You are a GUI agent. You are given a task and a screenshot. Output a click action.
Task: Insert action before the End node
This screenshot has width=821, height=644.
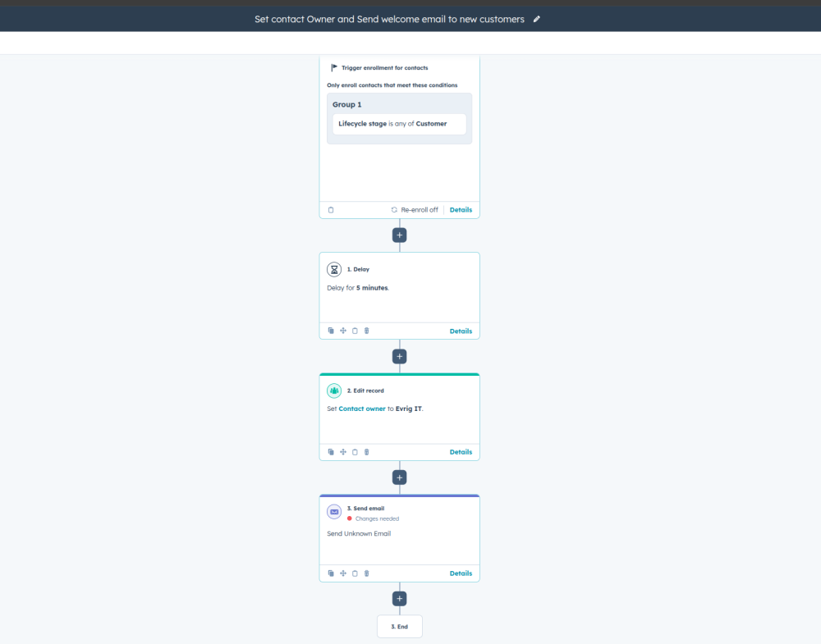coord(400,599)
